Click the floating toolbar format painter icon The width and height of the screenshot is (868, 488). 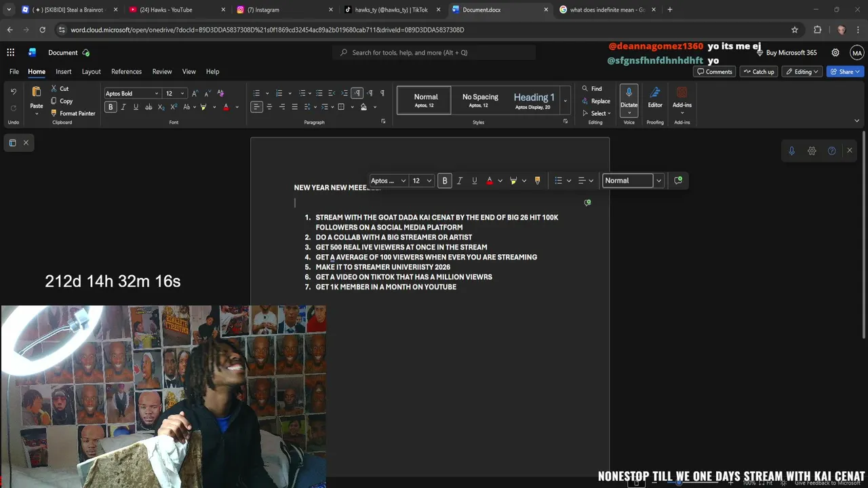(537, 180)
